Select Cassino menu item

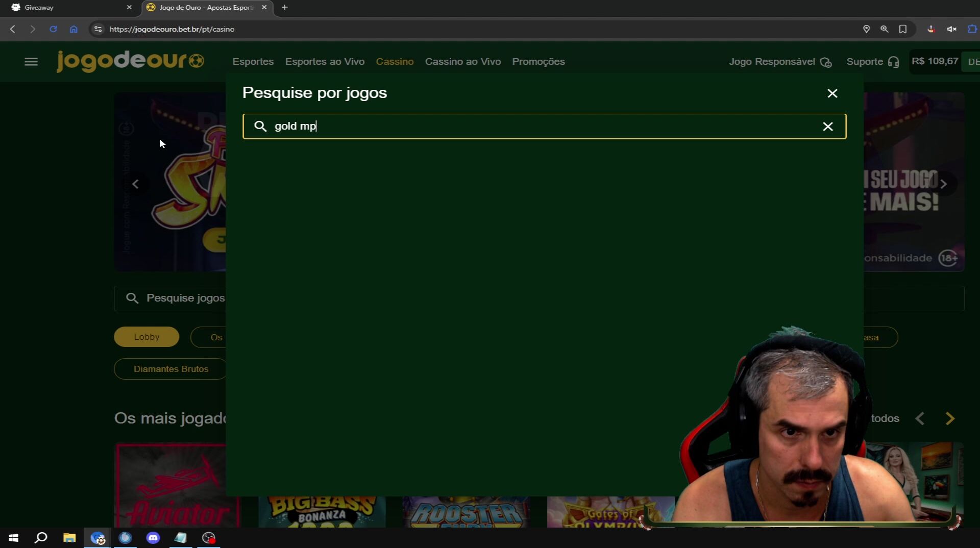point(395,62)
